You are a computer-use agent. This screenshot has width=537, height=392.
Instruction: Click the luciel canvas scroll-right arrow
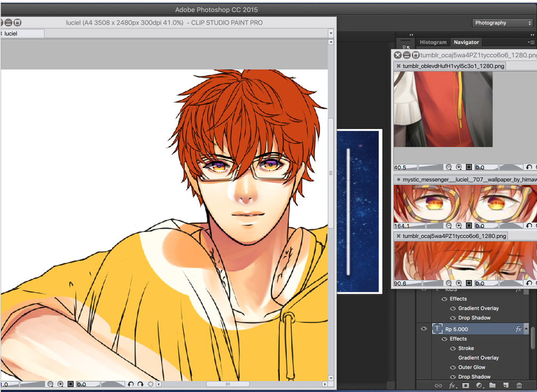[325, 384]
